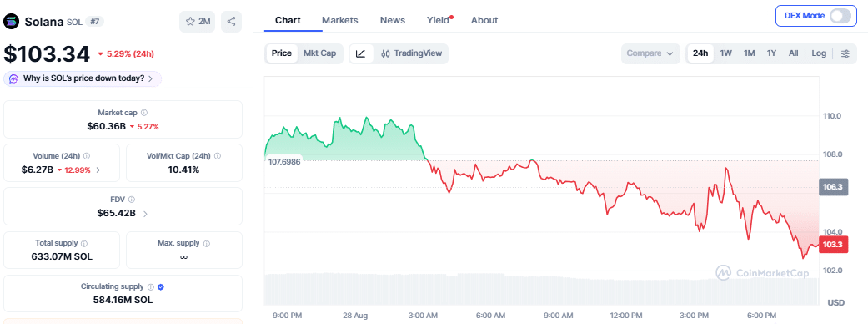Click the 12:00 PM time axis label

point(626,315)
